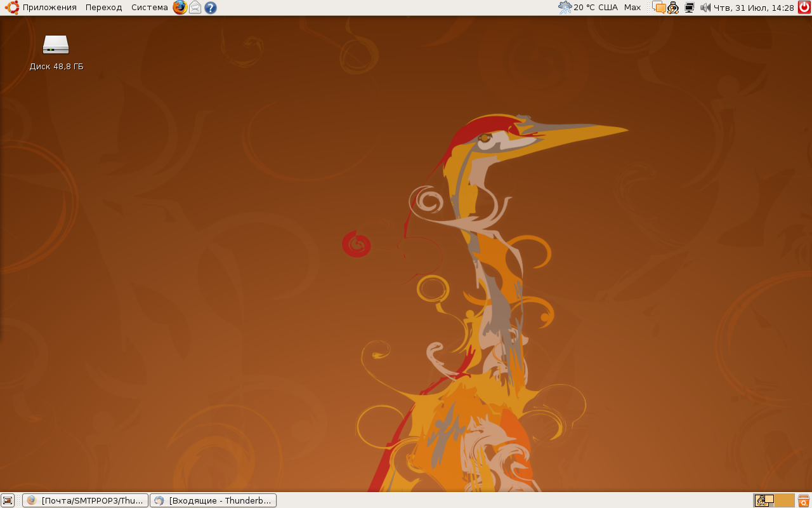Click the penguin messenger tray icon
Viewport: 812px width, 508px height.
[673, 8]
